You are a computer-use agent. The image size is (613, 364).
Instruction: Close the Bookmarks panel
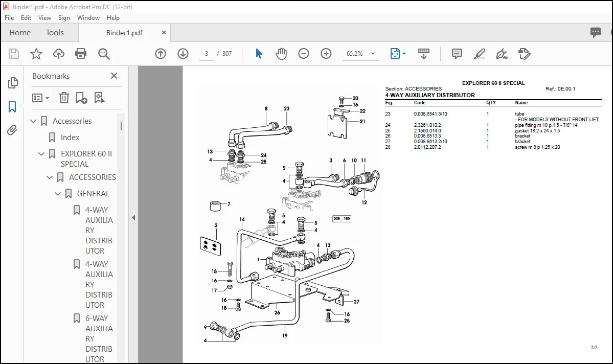[x=114, y=76]
